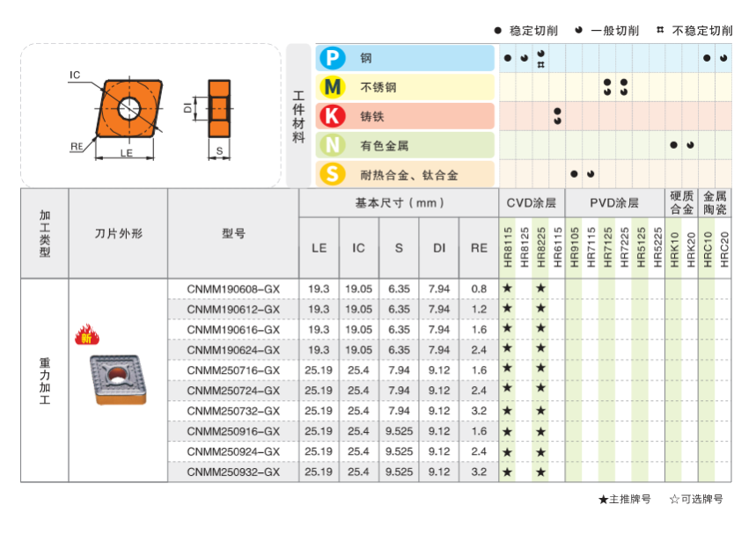Click the red flame 新 badge
This screenshot has height=534, width=756.
[87, 334]
